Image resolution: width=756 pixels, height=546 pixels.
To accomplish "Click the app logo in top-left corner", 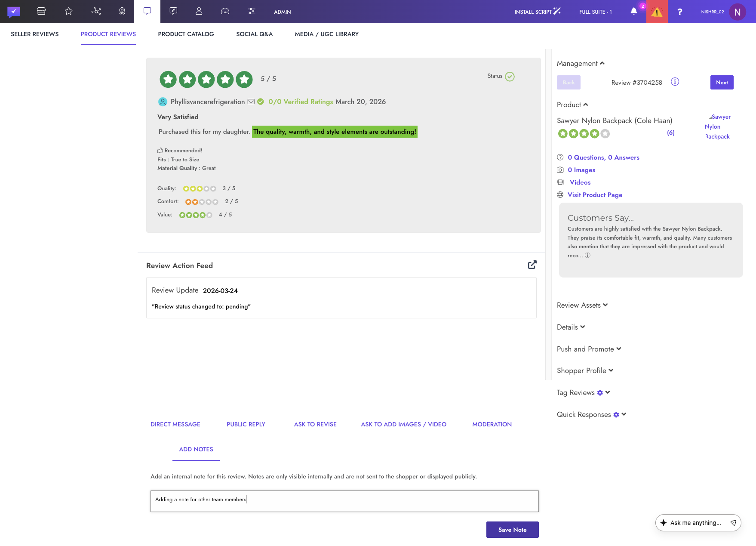I will point(13,12).
